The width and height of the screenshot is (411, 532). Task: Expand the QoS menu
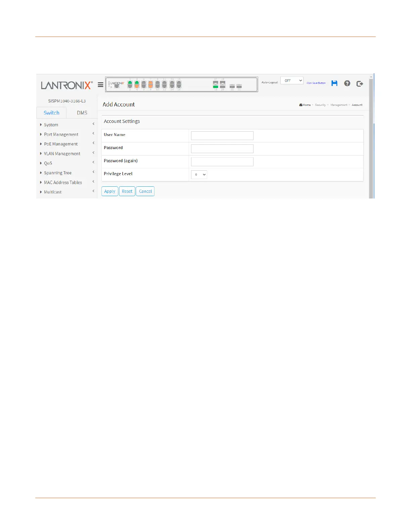67,163
